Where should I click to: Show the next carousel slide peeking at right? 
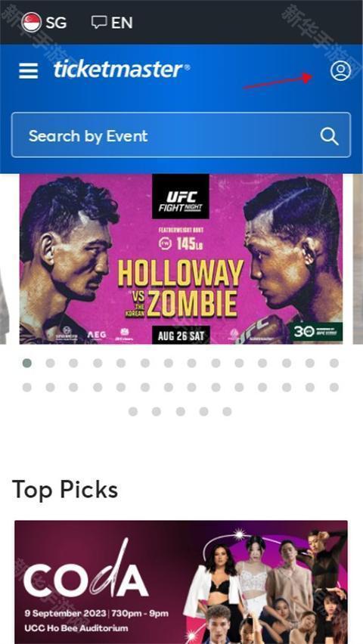click(x=358, y=259)
